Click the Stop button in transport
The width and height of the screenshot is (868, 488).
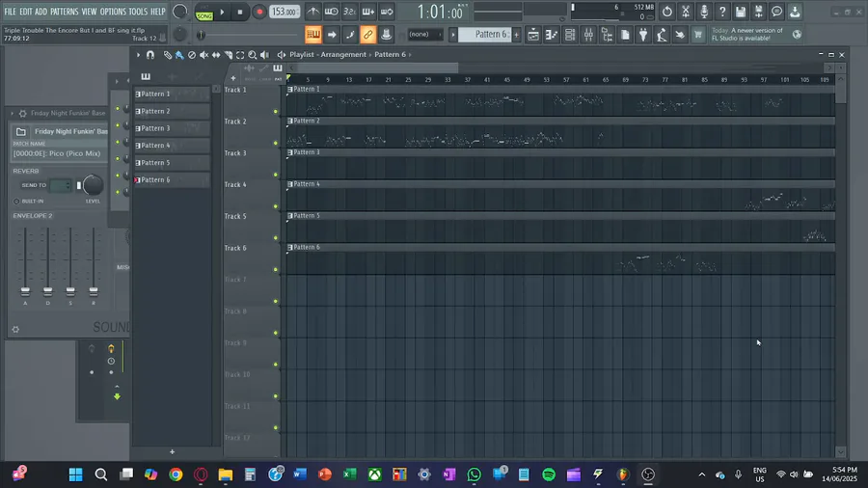pyautogui.click(x=240, y=12)
